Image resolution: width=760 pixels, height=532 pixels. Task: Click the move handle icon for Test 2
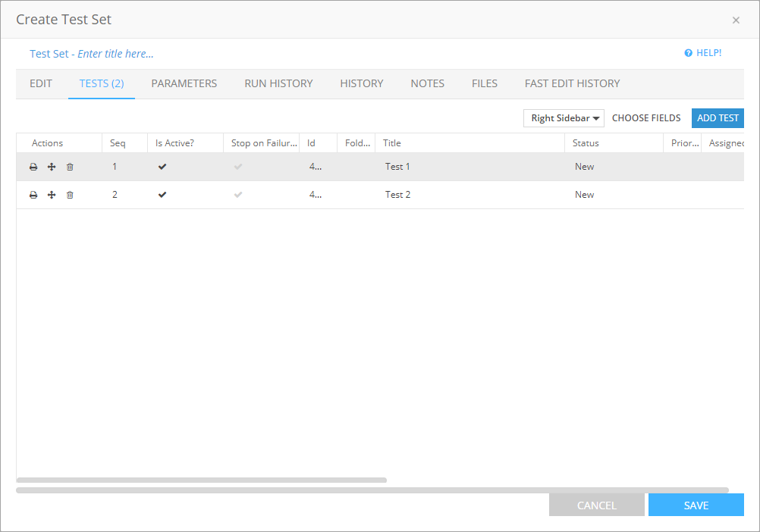click(x=52, y=194)
